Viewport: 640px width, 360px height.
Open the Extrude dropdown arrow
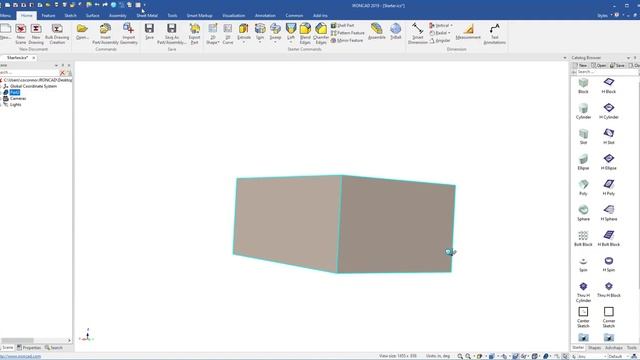click(244, 42)
